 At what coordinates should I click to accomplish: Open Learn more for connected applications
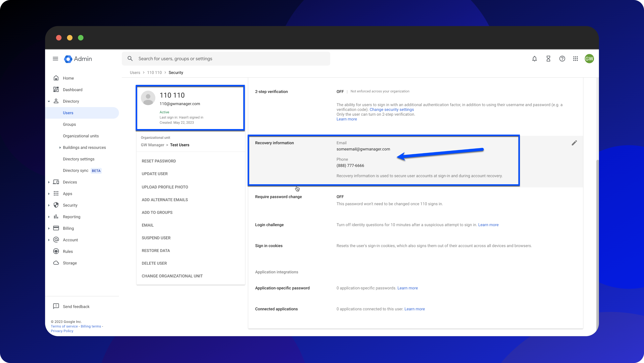pos(414,309)
